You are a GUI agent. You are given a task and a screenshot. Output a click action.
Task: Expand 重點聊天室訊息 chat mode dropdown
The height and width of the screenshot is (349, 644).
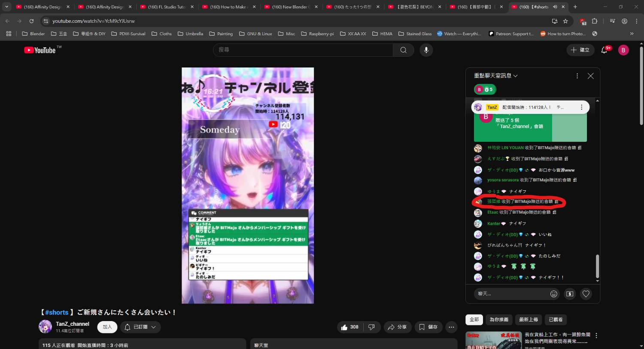coord(496,76)
